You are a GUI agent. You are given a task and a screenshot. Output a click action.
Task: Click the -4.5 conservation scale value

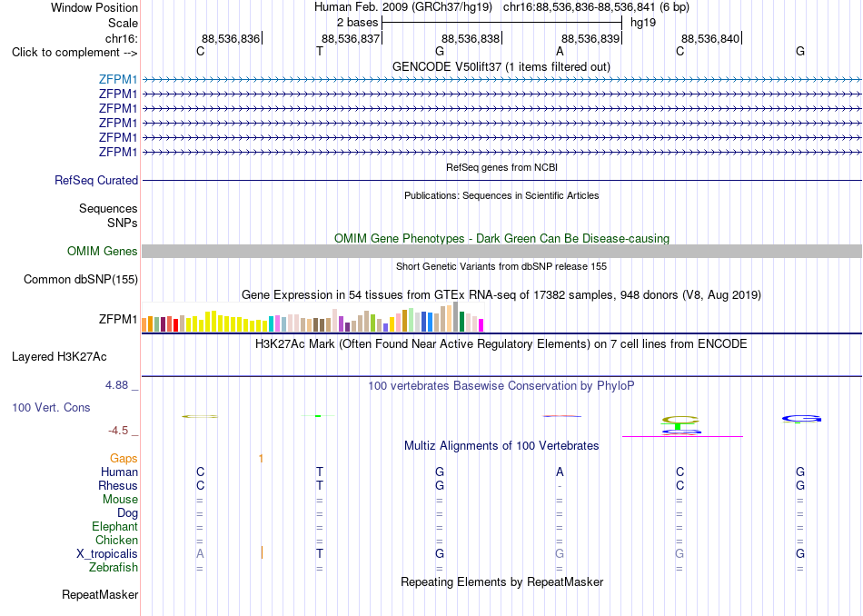(x=118, y=430)
